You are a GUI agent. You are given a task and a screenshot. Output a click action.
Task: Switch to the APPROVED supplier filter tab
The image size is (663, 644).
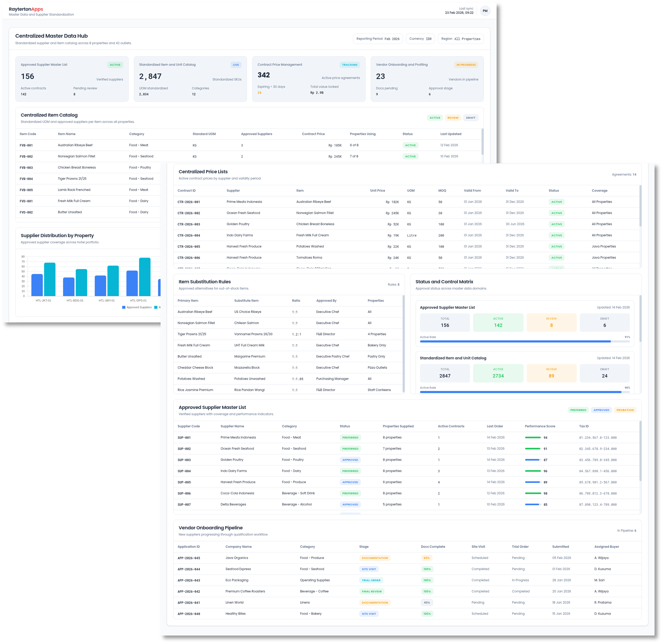click(x=601, y=410)
